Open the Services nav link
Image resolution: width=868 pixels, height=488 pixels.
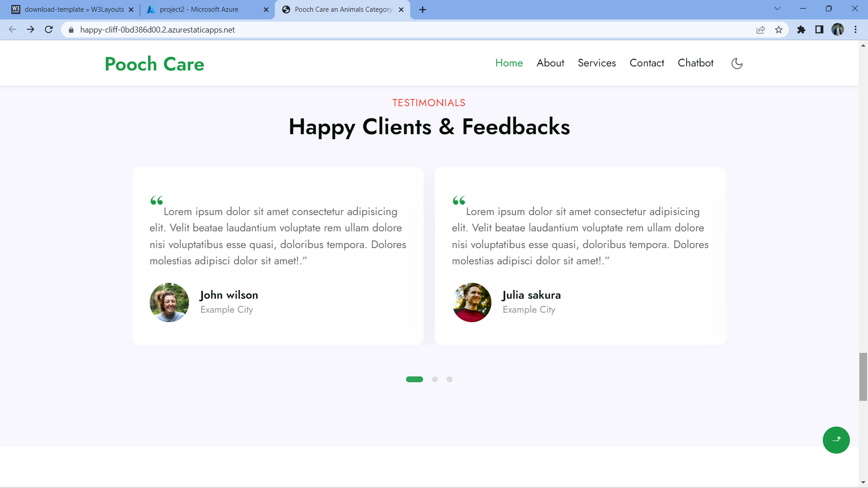pos(597,63)
